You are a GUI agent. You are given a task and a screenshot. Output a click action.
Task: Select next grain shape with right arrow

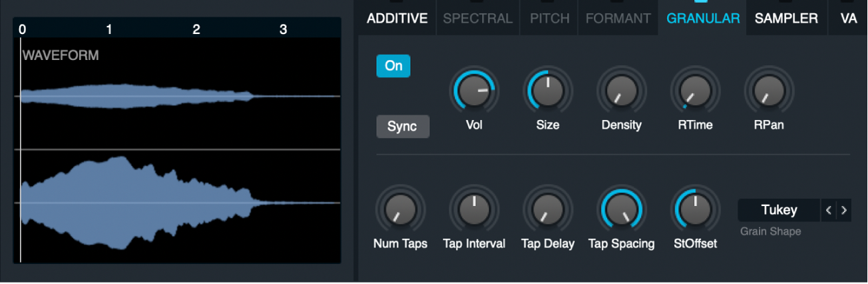point(844,210)
